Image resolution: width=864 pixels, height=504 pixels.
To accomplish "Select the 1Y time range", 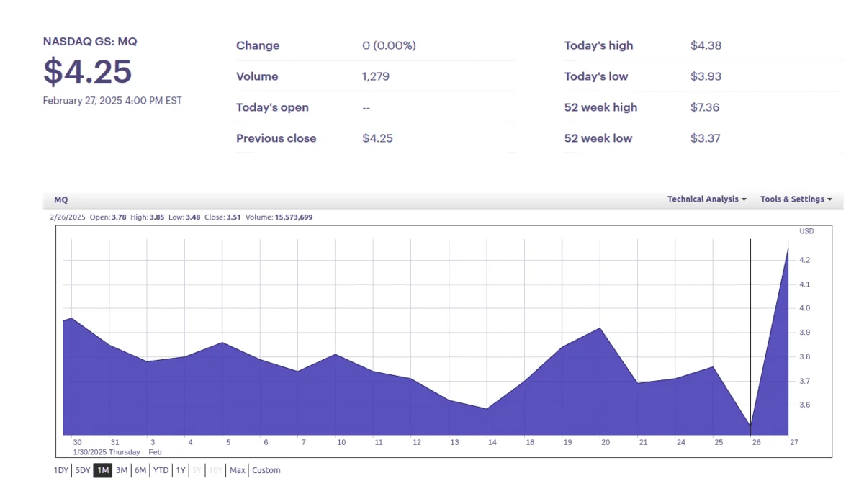I will coord(180,471).
